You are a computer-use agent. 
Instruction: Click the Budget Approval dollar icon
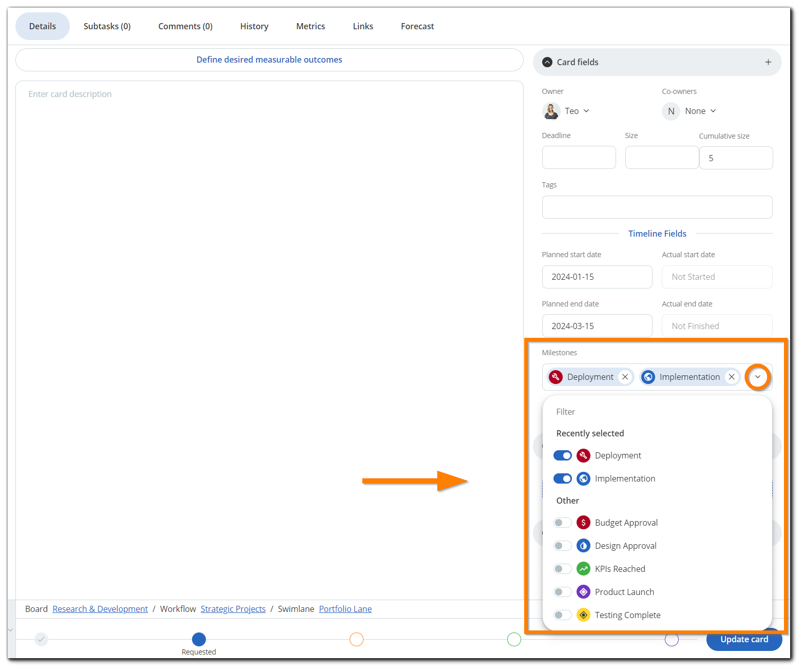point(583,523)
